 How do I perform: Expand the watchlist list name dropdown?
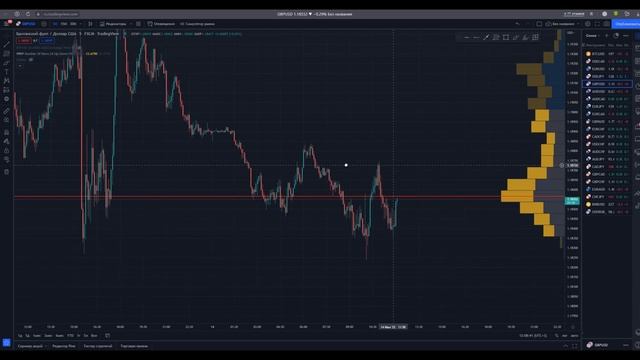click(593, 36)
